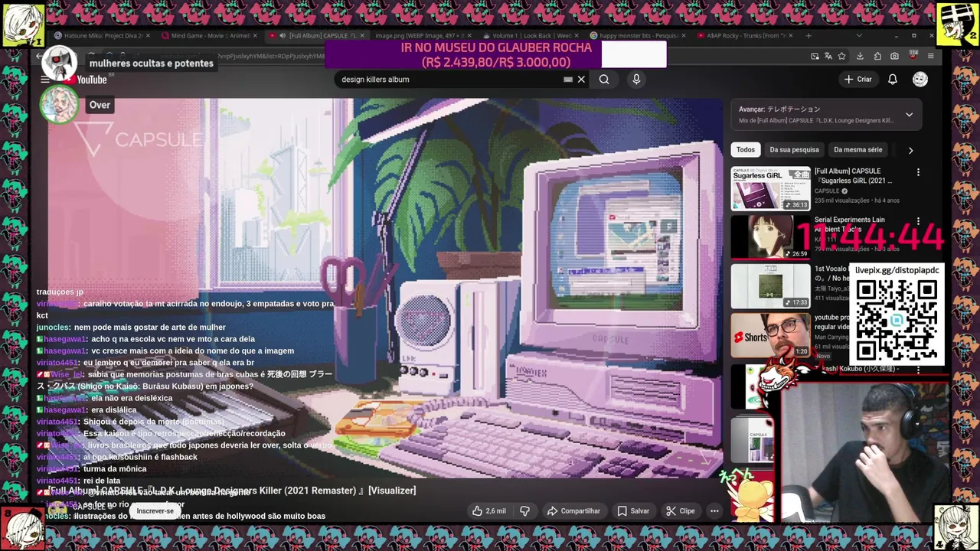The height and width of the screenshot is (551, 980).
Task: Like the video (2,6 mil)
Action: tap(489, 510)
